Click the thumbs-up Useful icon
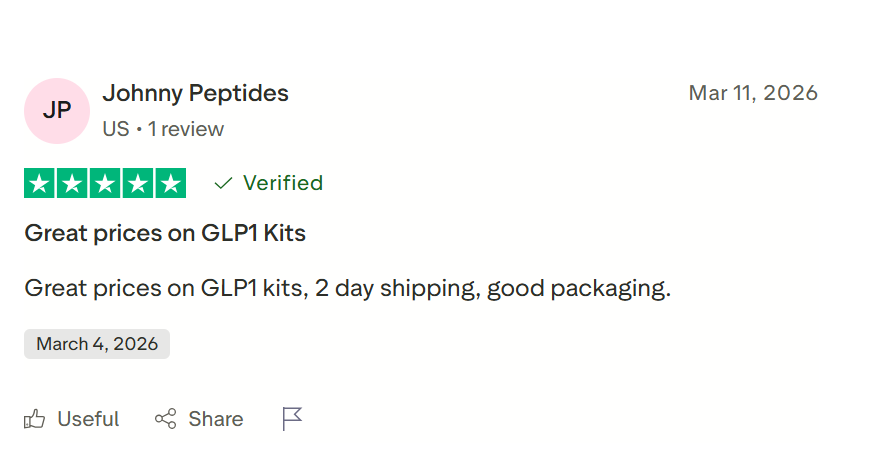The width and height of the screenshot is (892, 467). [35, 419]
